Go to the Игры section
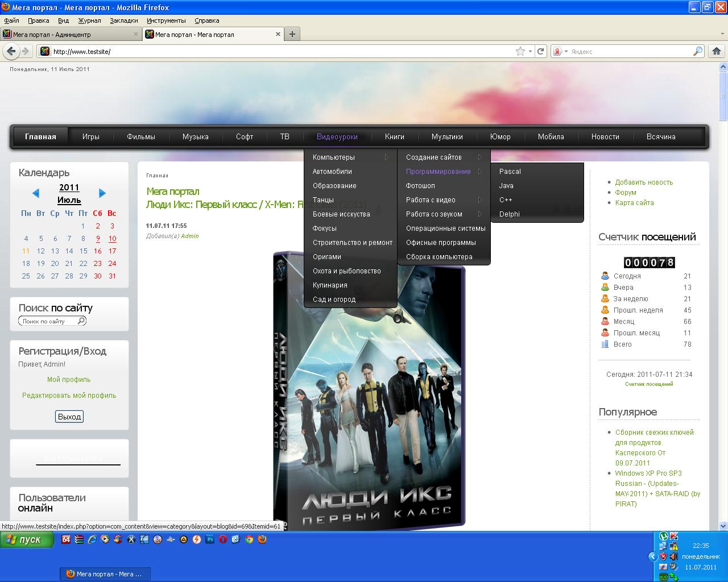This screenshot has height=582, width=728. pos(90,136)
